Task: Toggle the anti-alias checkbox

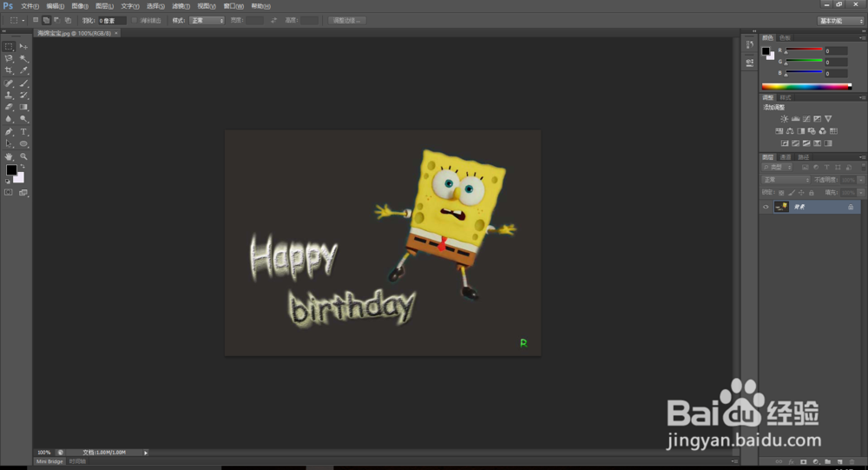Action: 135,21
